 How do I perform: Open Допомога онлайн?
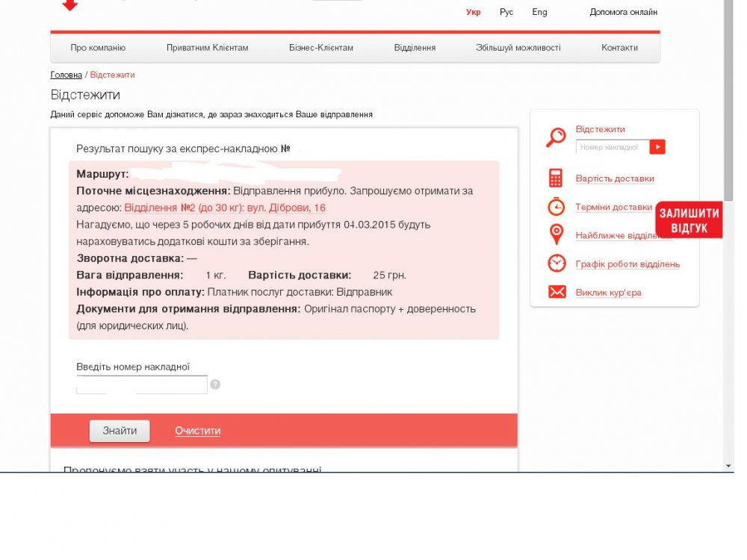[x=623, y=12]
